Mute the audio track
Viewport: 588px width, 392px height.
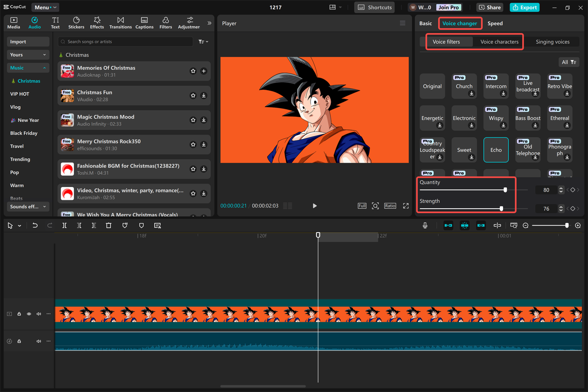coord(39,341)
